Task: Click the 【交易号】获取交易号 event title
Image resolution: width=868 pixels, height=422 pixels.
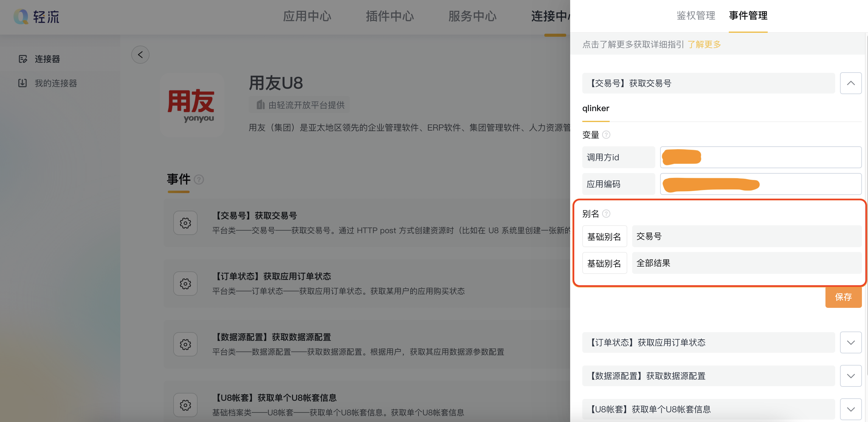Action: pos(255,215)
